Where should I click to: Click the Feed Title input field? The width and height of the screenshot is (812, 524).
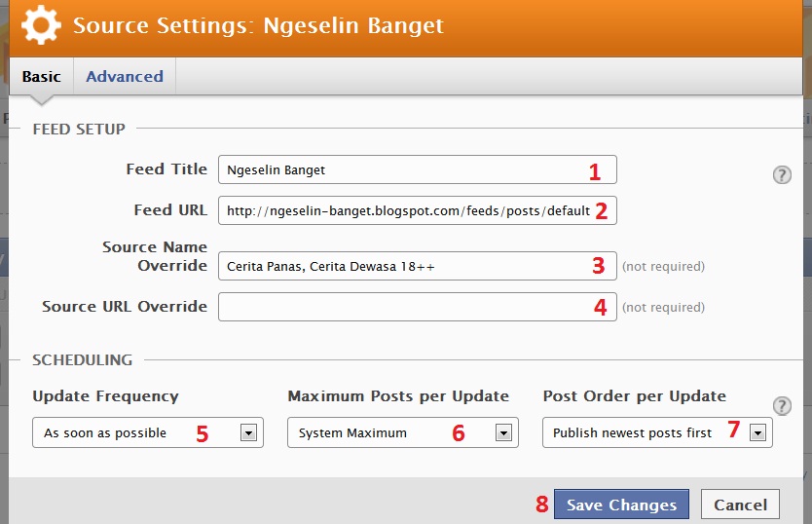[x=418, y=169]
